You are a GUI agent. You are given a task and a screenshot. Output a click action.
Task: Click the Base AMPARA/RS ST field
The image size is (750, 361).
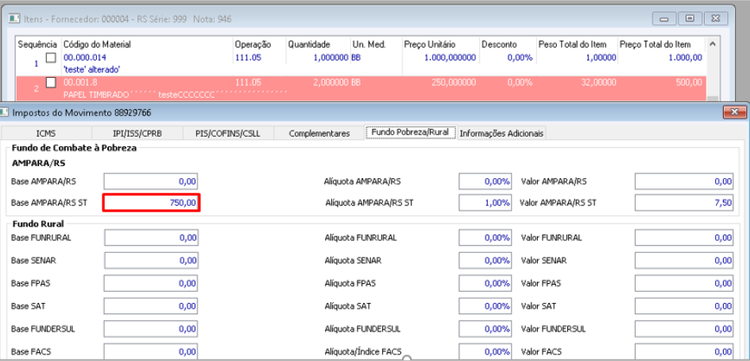pyautogui.click(x=151, y=203)
